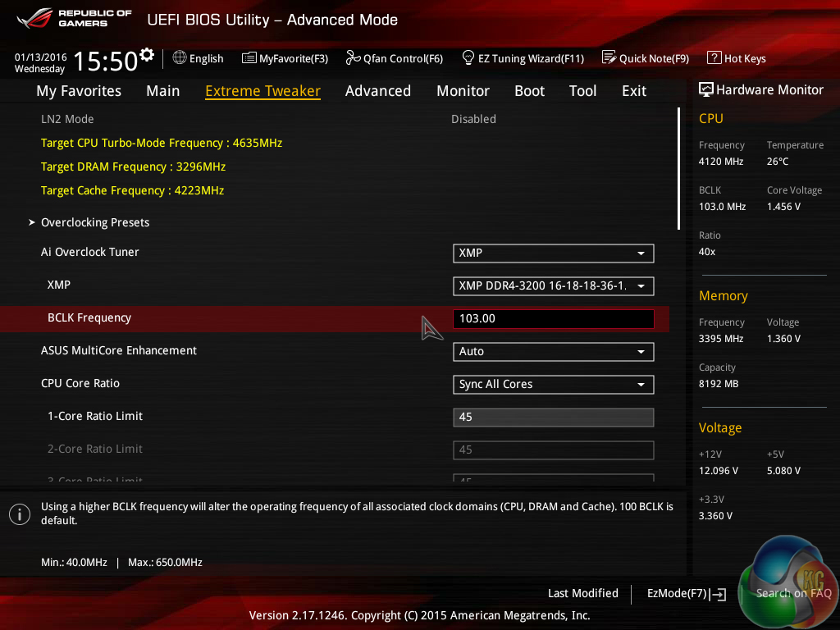Click the settings gear next to clock
840x630 pixels.
coord(146,55)
